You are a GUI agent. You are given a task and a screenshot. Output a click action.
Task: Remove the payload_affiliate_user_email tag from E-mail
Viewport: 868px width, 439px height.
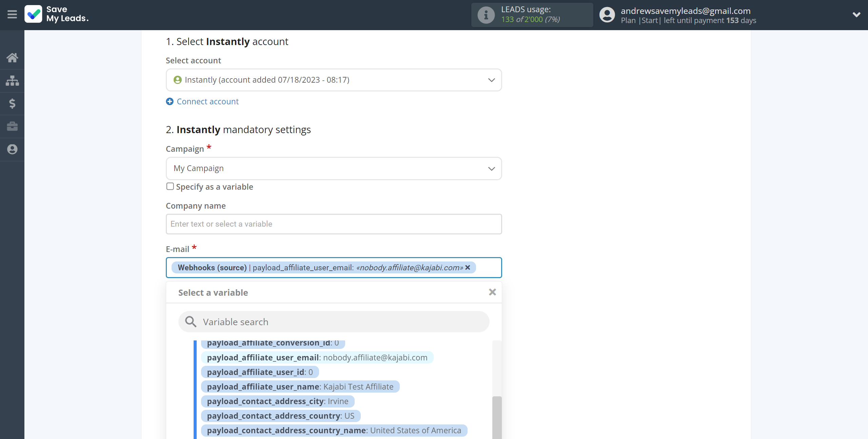click(468, 268)
